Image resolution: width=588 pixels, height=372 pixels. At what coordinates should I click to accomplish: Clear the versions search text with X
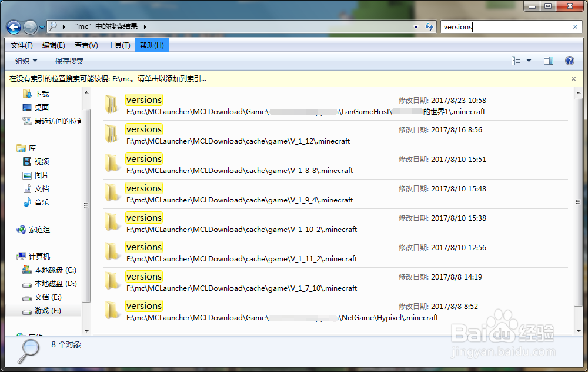click(575, 27)
